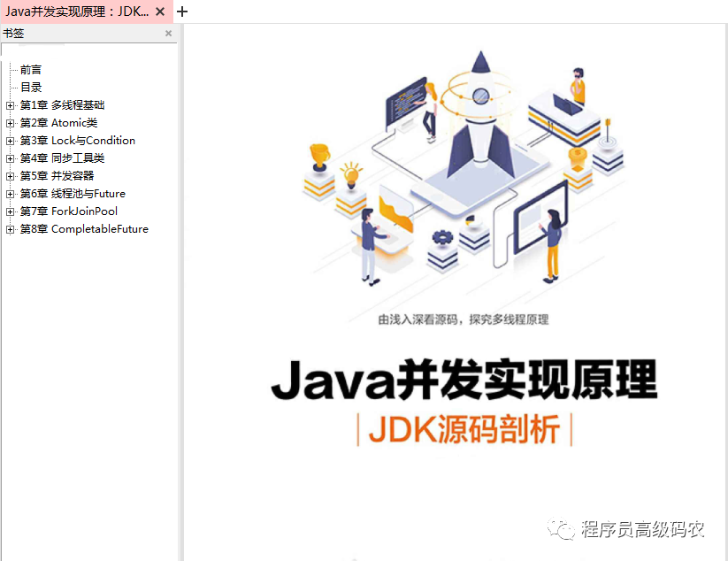Jump to bookmark 第1章 多线程基础
This screenshot has height=561, width=728.
click(62, 105)
